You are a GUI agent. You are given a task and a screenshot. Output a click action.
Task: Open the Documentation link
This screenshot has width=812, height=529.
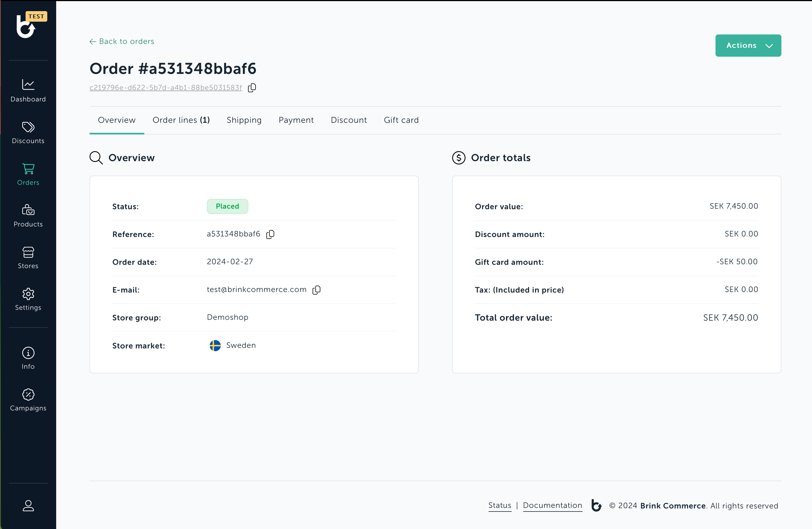552,505
